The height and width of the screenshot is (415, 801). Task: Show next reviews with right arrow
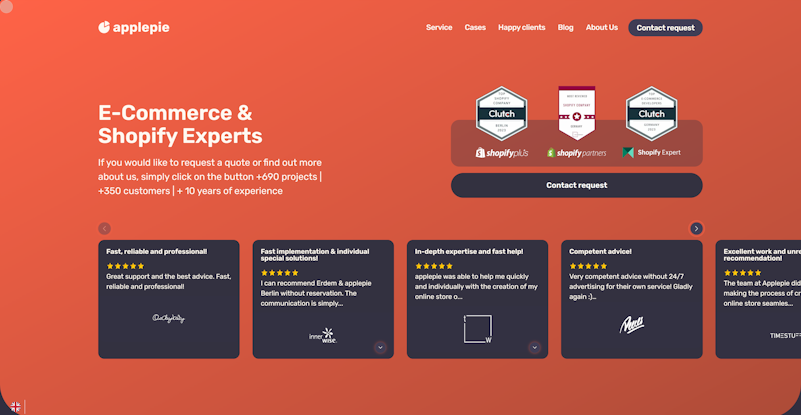click(x=696, y=228)
